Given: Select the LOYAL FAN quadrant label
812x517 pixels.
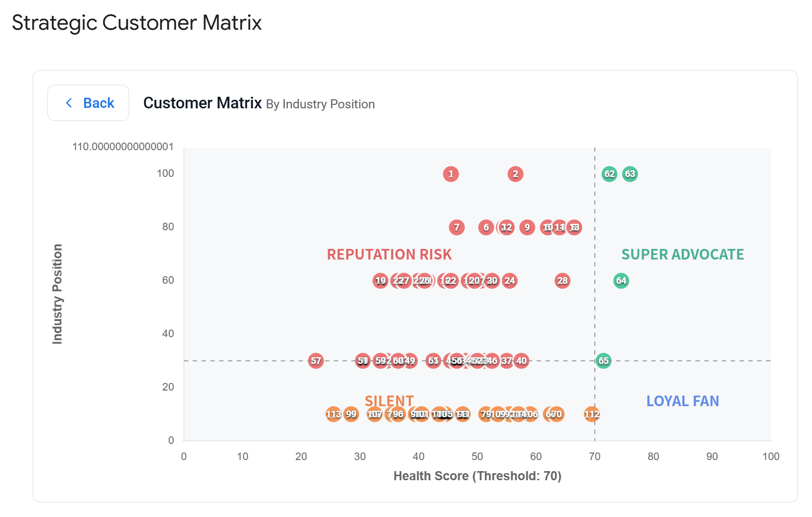Looking at the screenshot, I should point(682,401).
